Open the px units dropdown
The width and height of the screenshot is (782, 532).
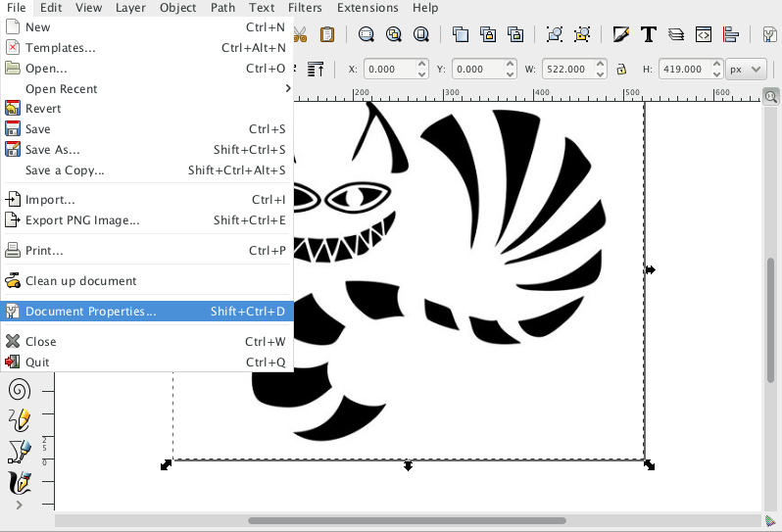746,69
